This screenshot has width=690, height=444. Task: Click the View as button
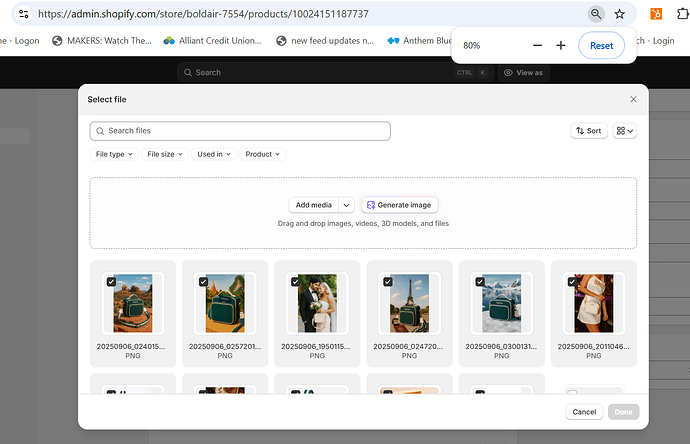pyautogui.click(x=523, y=73)
